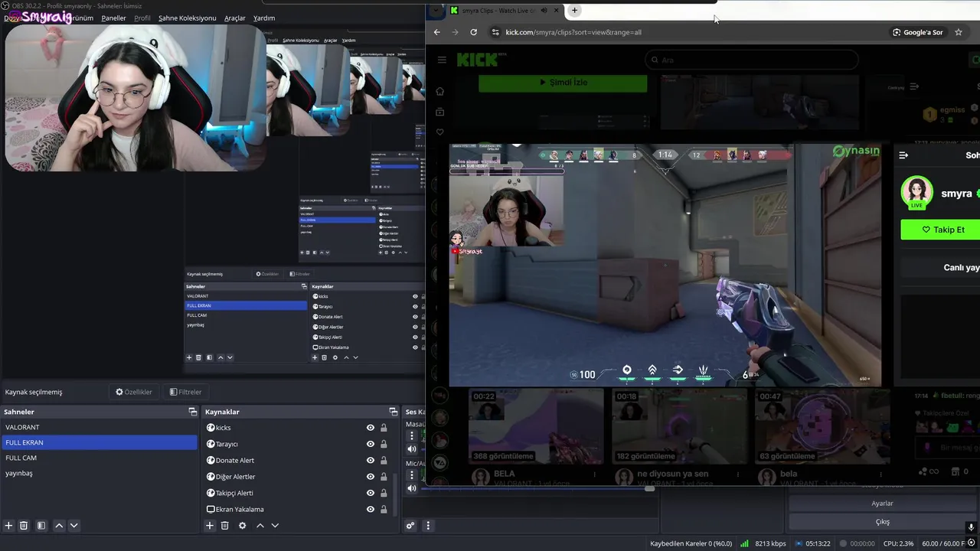Screen dimensions: 980x551
Task: Open scene filters icon under Sahneler list
Action: (41, 526)
